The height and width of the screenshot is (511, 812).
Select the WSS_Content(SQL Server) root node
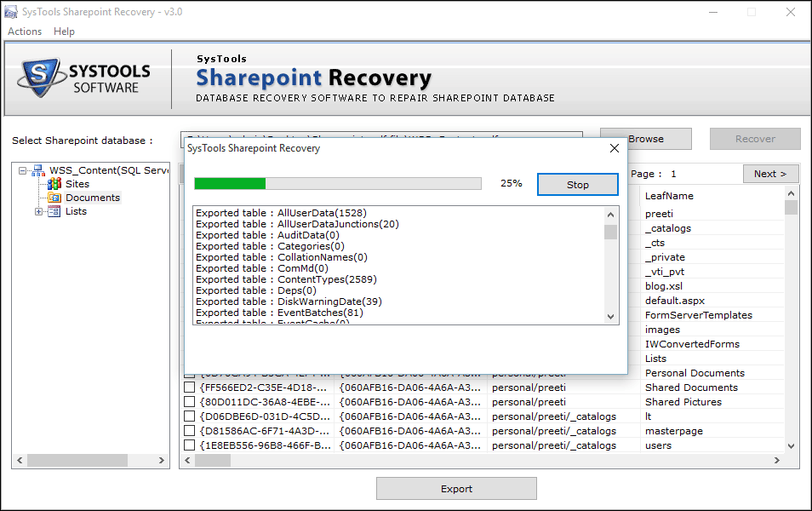109,170
